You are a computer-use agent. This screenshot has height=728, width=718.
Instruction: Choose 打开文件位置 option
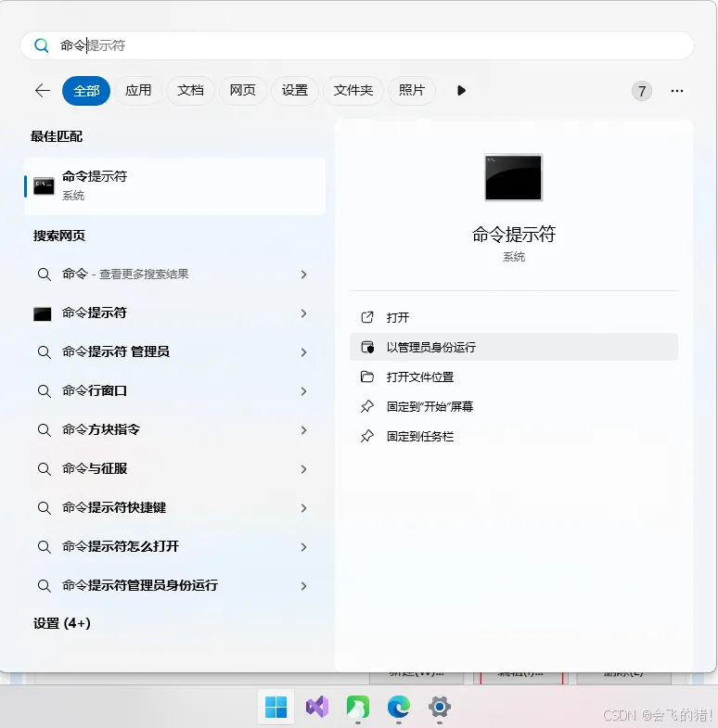point(514,377)
